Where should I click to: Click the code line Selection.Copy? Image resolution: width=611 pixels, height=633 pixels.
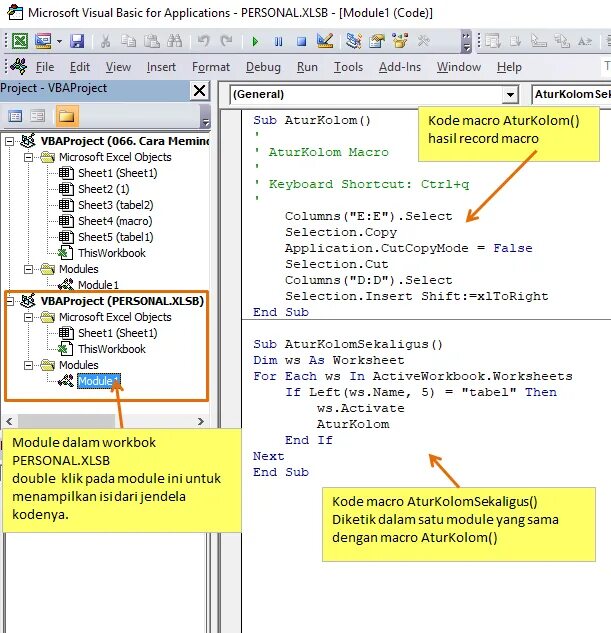pos(341,233)
